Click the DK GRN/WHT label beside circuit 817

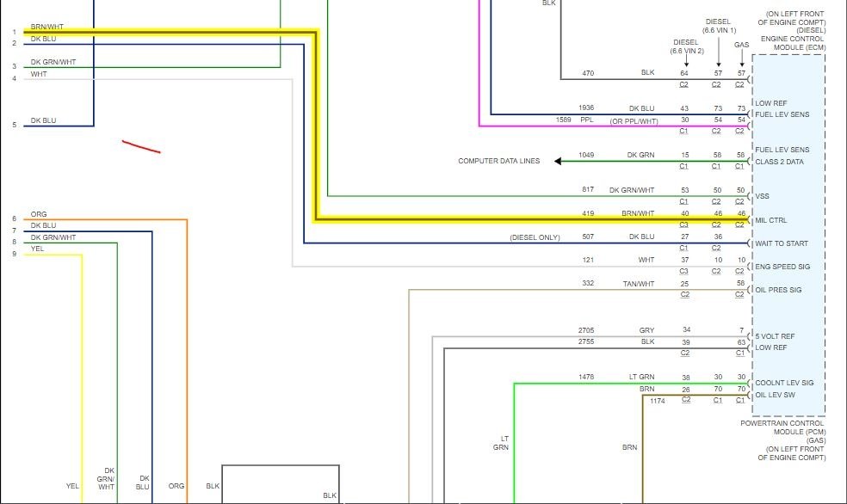[632, 190]
